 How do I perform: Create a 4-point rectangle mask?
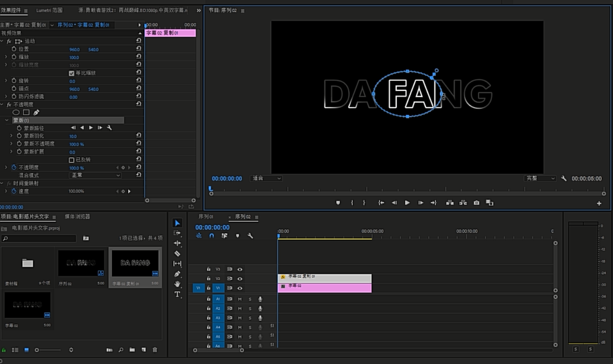tap(26, 112)
